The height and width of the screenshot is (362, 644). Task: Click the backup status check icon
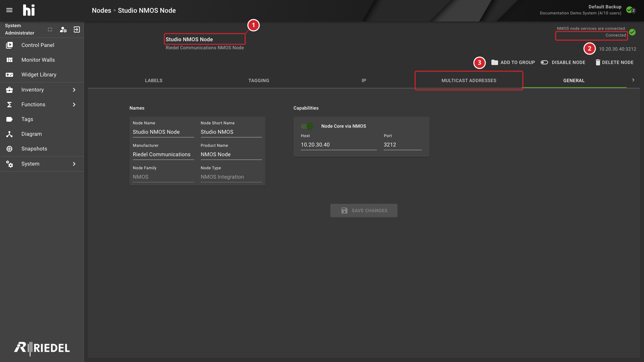[630, 10]
